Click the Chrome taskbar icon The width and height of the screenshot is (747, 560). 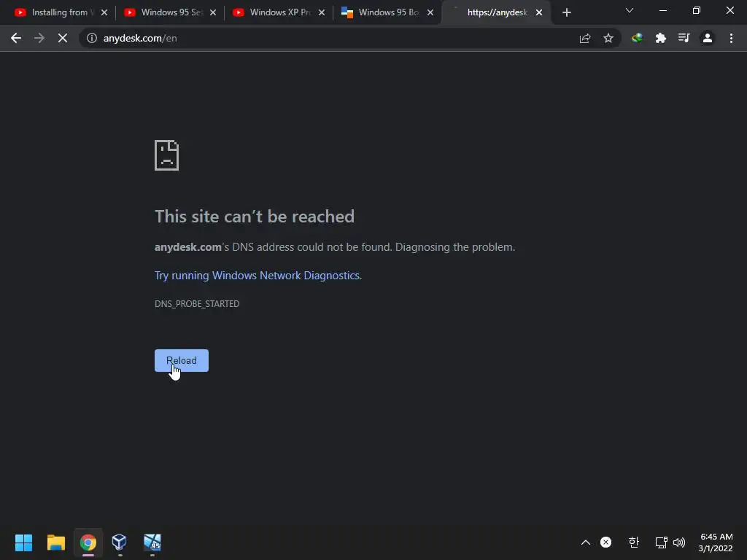click(x=88, y=542)
